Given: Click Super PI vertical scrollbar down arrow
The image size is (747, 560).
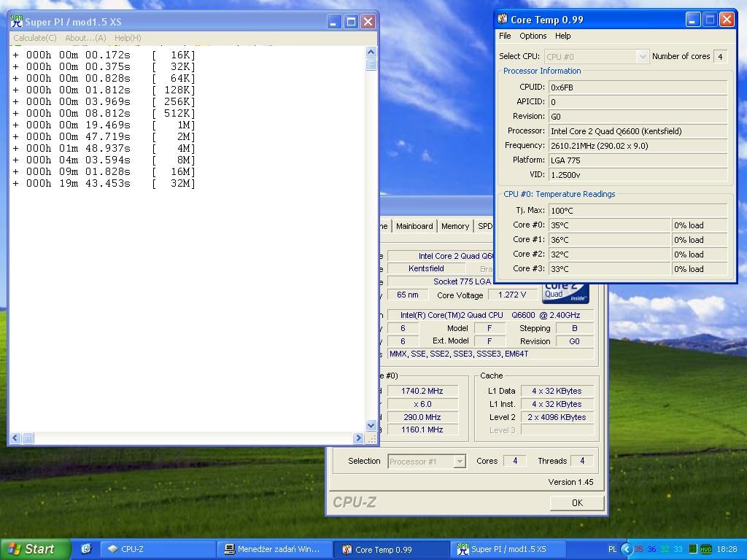Looking at the screenshot, I should [x=371, y=425].
